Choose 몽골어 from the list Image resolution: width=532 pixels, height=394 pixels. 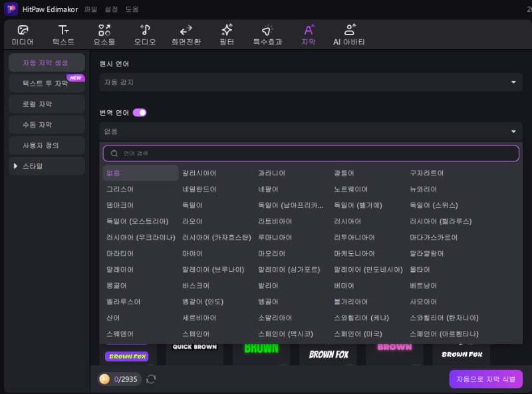116,286
